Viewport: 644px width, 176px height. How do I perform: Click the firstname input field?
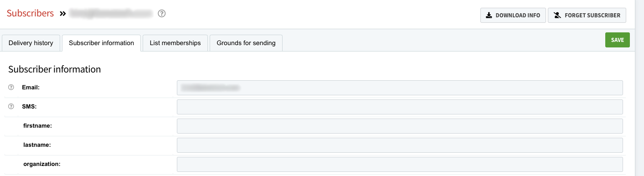pos(400,126)
